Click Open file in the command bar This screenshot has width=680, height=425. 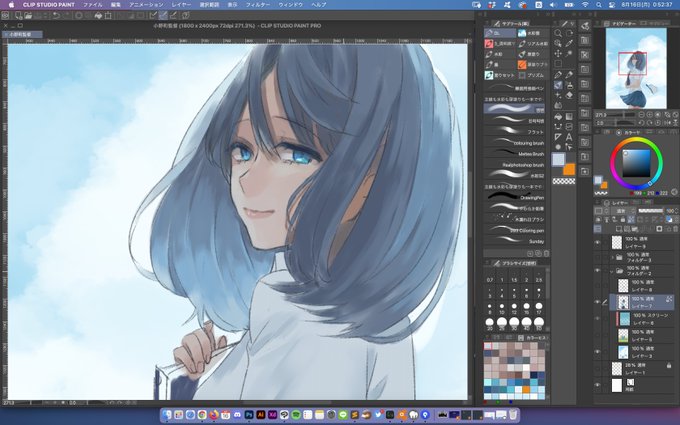pyautogui.click(x=28, y=16)
